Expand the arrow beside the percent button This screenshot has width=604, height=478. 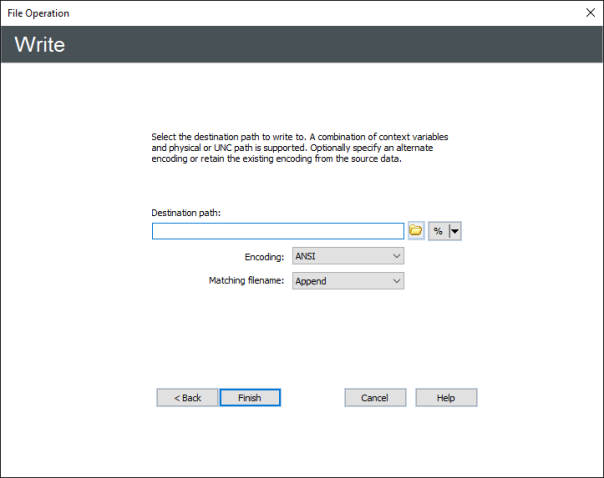(x=455, y=231)
